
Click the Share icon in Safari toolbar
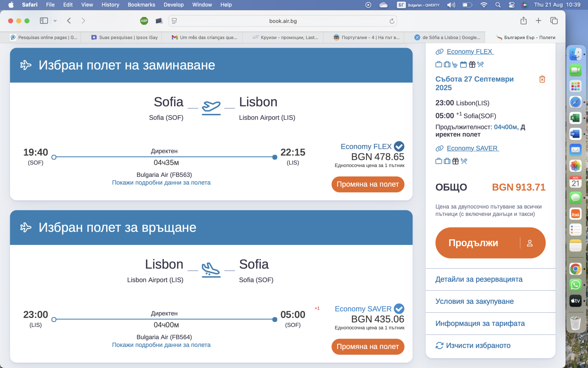(523, 21)
